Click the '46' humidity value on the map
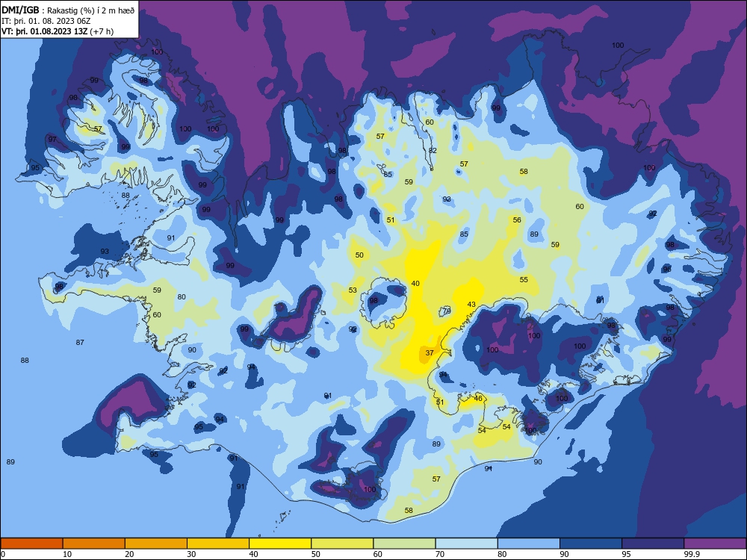 (x=478, y=398)
